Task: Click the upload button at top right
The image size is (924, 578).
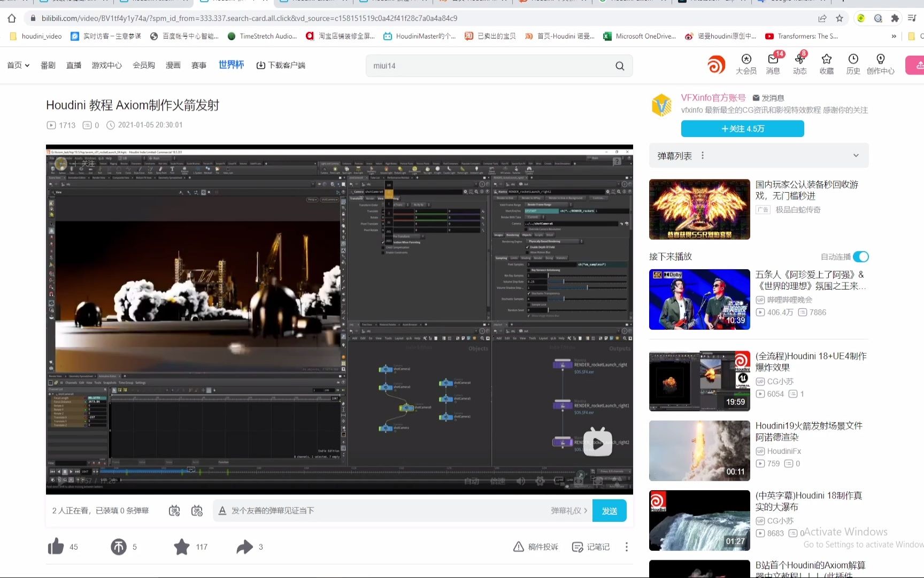Action: (915, 65)
